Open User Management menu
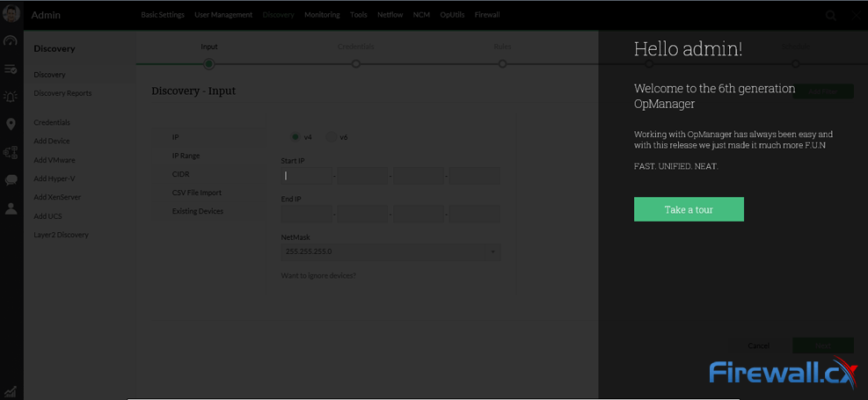This screenshot has height=400, width=868. pyautogui.click(x=223, y=15)
